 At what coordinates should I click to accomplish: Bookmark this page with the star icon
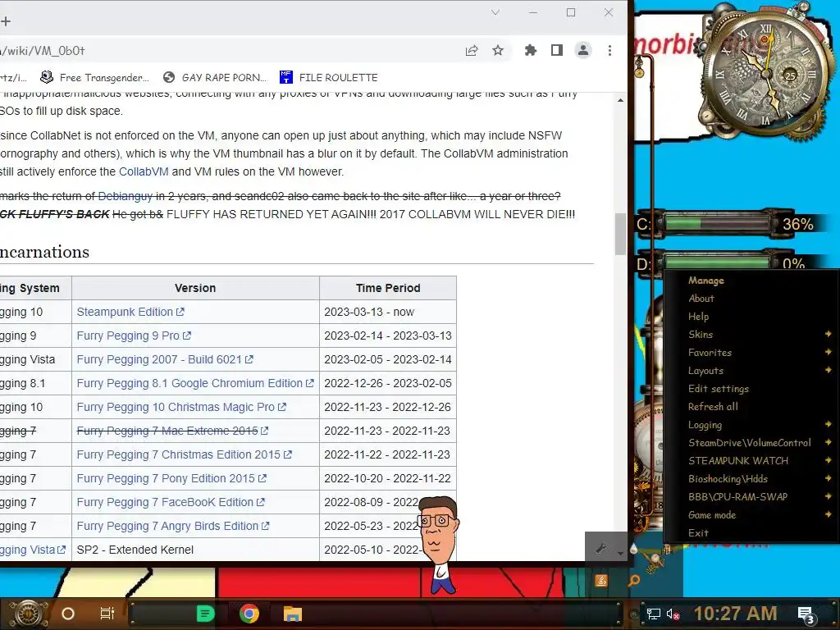point(498,50)
